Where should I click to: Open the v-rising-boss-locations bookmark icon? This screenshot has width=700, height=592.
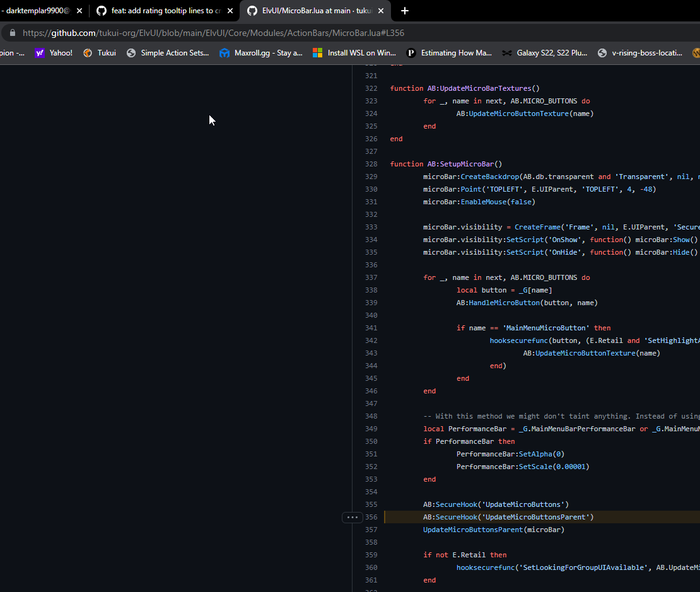point(601,53)
